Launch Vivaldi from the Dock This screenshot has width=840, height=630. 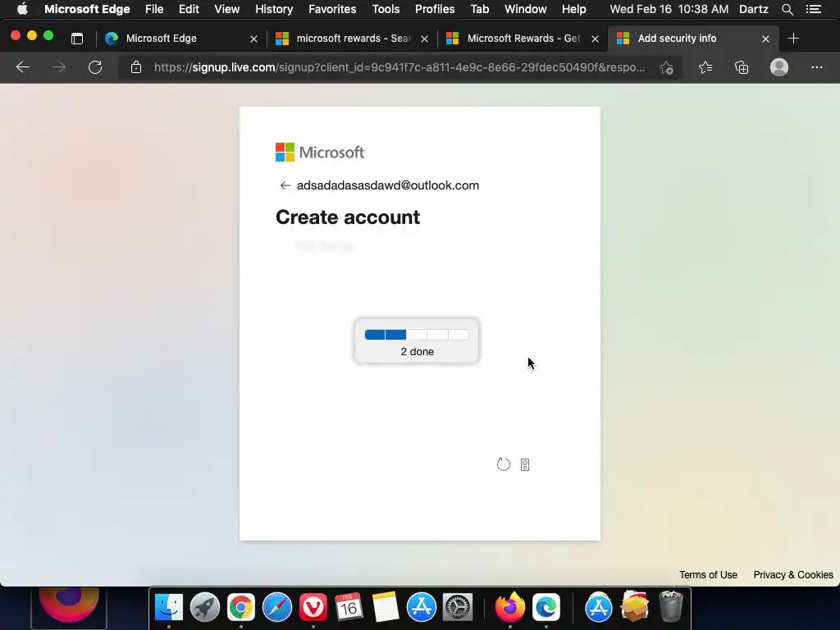(x=313, y=608)
